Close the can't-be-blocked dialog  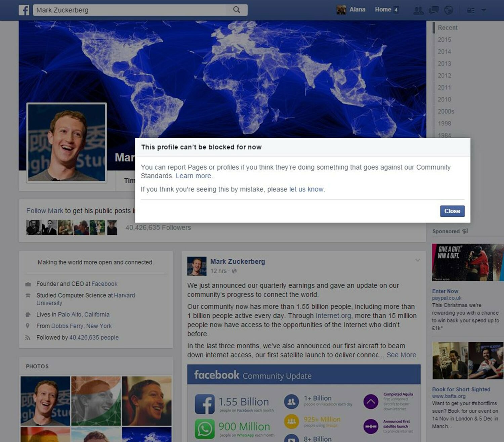[x=452, y=211]
